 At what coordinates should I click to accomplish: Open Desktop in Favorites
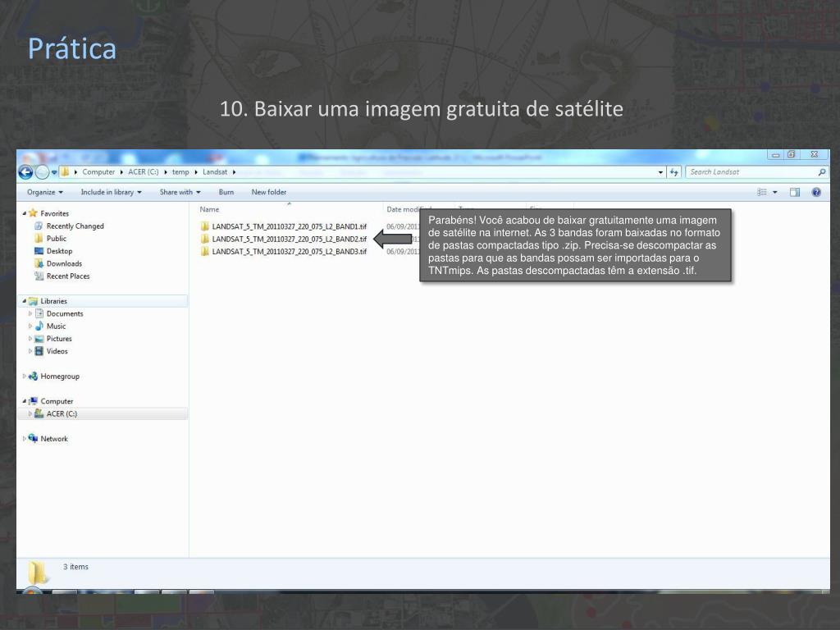59,251
